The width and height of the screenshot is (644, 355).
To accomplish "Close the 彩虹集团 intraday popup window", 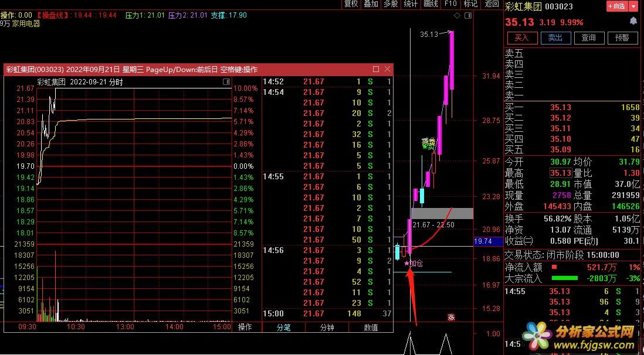I will click(x=387, y=69).
